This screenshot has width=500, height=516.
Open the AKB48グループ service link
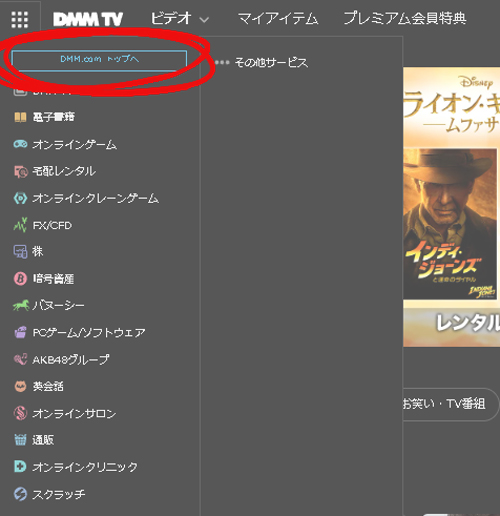[x=71, y=360]
